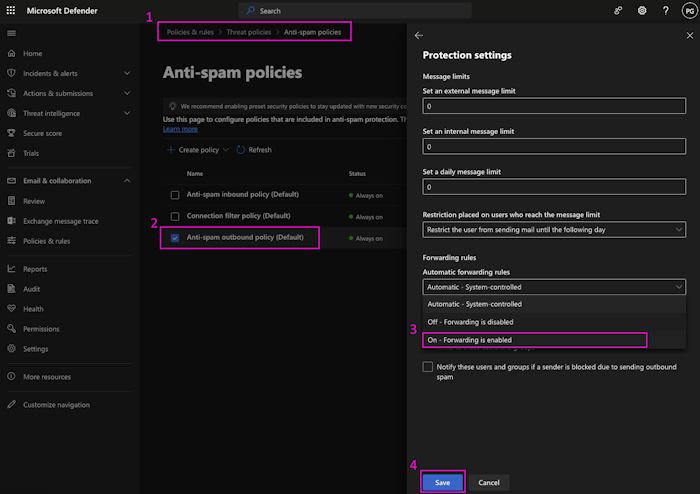Open the PG account avatar
The width and height of the screenshot is (700, 494).
pyautogui.click(x=690, y=11)
